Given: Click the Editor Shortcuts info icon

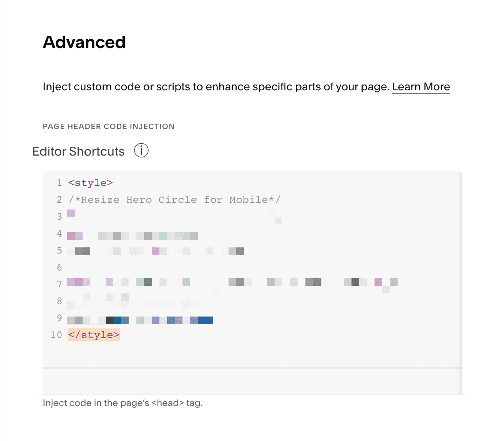Looking at the screenshot, I should 141,150.
